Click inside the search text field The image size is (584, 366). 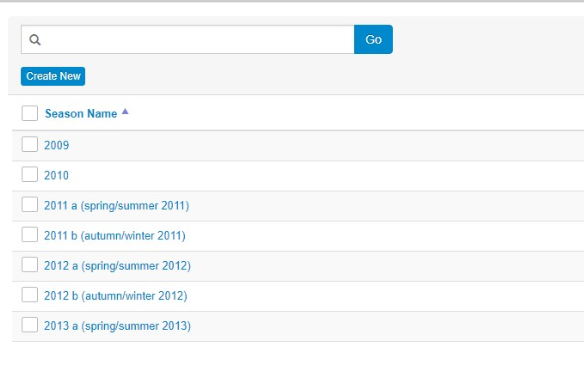pyautogui.click(x=188, y=39)
